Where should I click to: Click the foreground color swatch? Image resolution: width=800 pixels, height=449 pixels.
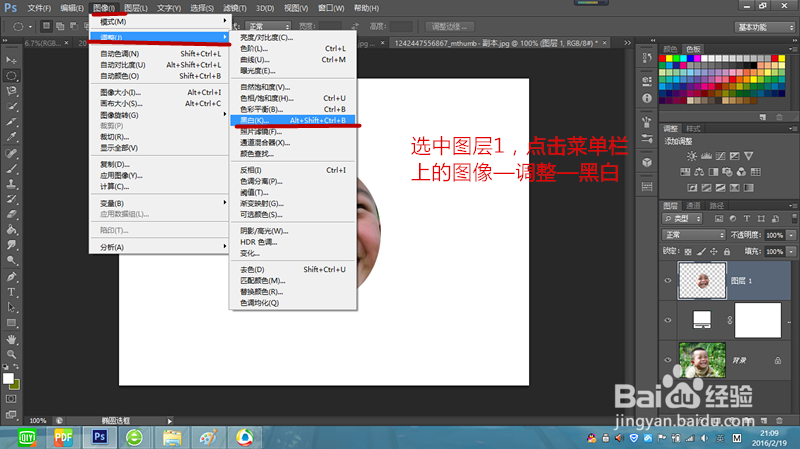[8, 379]
